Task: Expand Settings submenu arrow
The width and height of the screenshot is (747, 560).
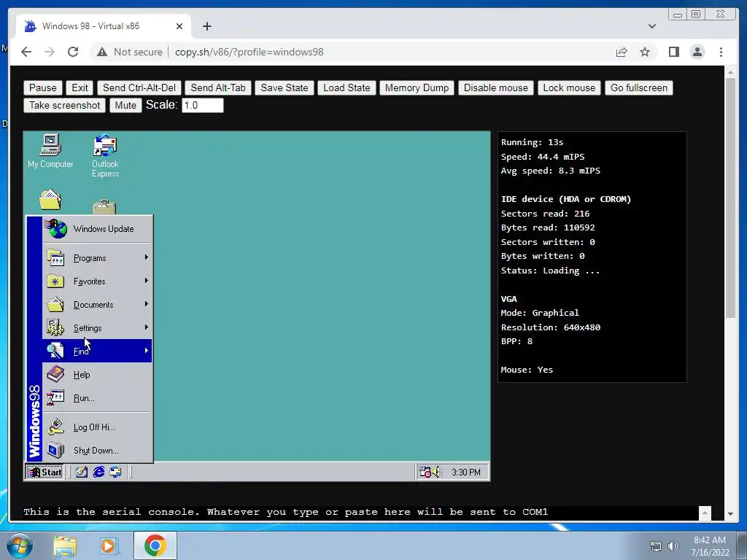Action: (146, 327)
